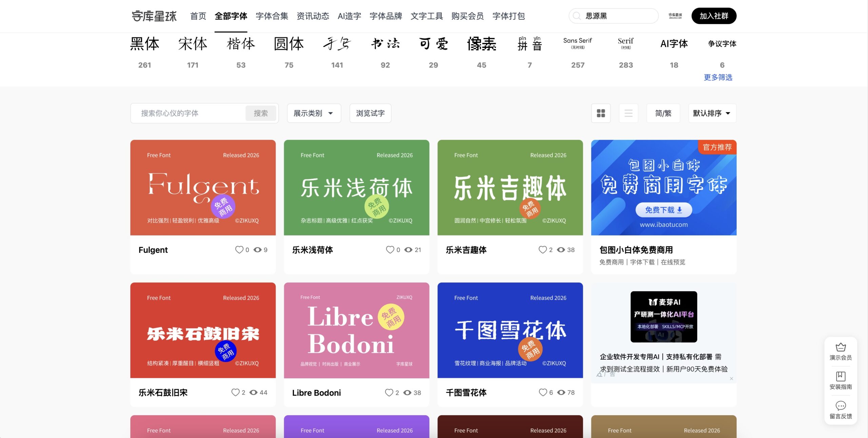This screenshot has width=868, height=438.
Task: Like the 乐米石鼓旧宋 font
Action: (x=236, y=393)
